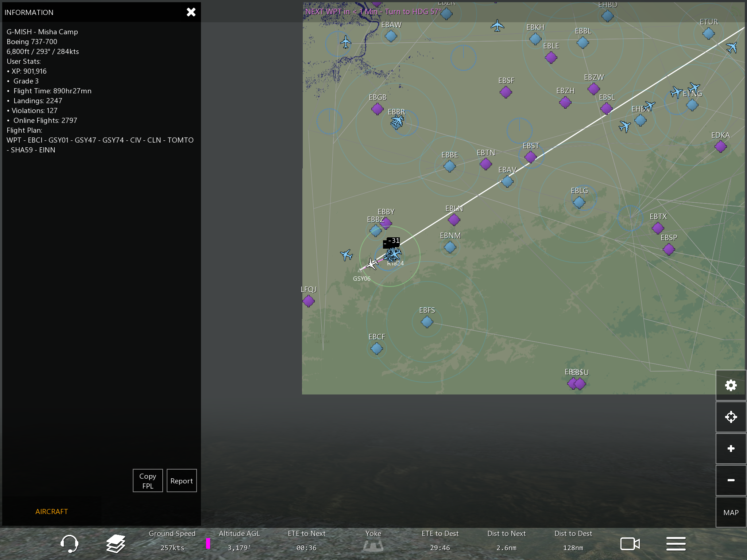
Task: Open the map settings gear
Action: point(731,385)
